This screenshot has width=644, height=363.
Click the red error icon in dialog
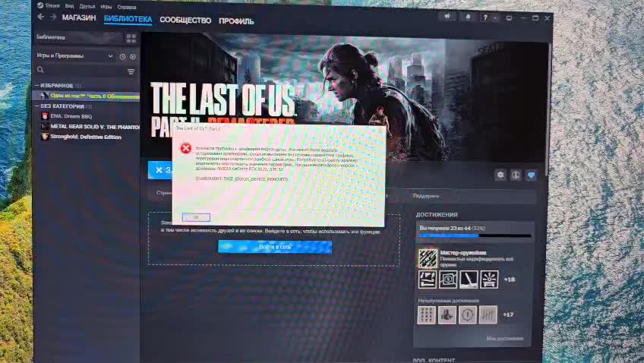185,148
